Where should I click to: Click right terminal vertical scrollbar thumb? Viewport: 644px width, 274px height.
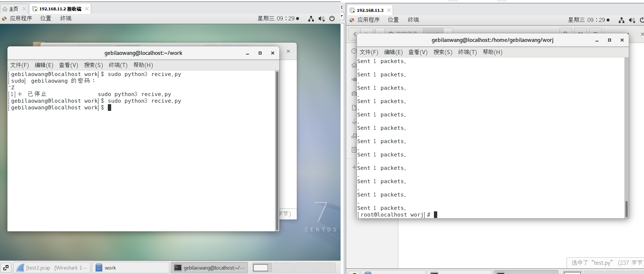click(x=627, y=209)
